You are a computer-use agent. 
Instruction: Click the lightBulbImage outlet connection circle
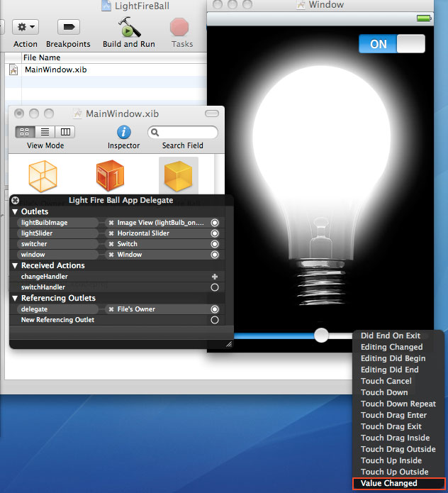215,223
